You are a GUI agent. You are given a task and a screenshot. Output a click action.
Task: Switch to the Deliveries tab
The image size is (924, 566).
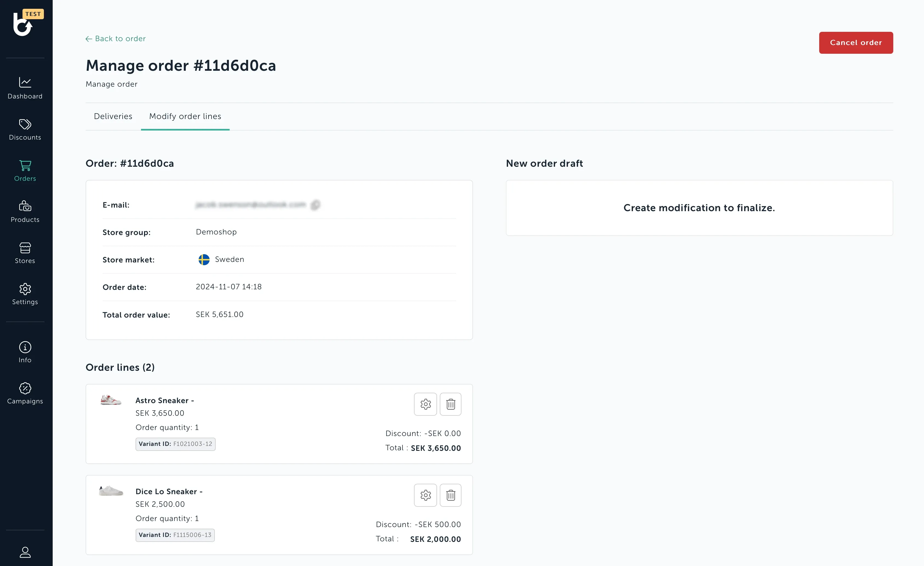(x=113, y=116)
